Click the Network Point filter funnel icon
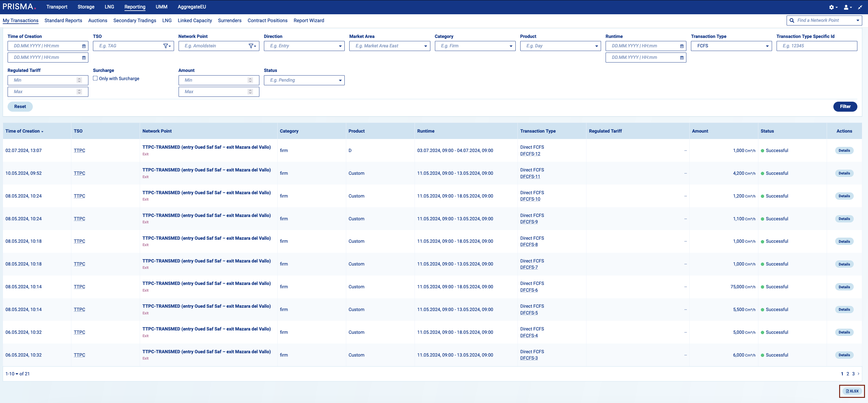Image resolution: width=868 pixels, height=403 pixels. (252, 46)
